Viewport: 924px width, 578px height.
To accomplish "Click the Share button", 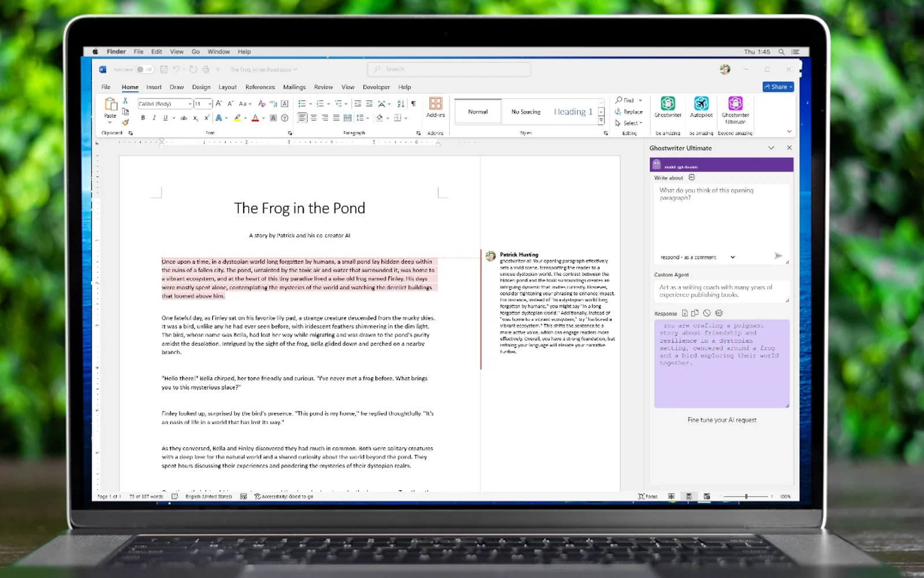I will pos(778,87).
